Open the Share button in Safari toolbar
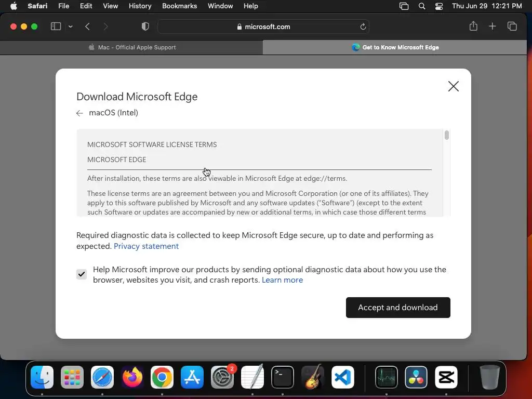 tap(473, 26)
